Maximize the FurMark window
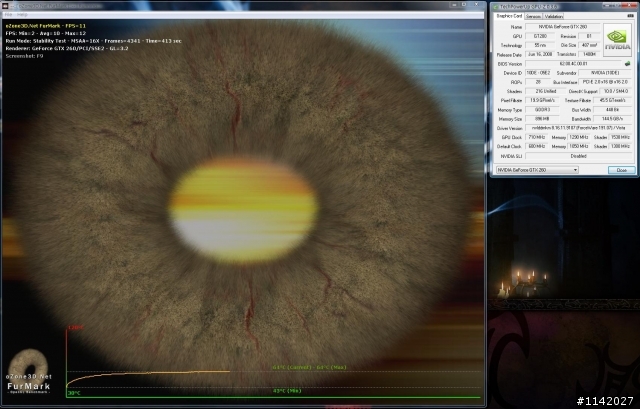Image resolution: width=640 pixels, height=409 pixels. (464, 4)
